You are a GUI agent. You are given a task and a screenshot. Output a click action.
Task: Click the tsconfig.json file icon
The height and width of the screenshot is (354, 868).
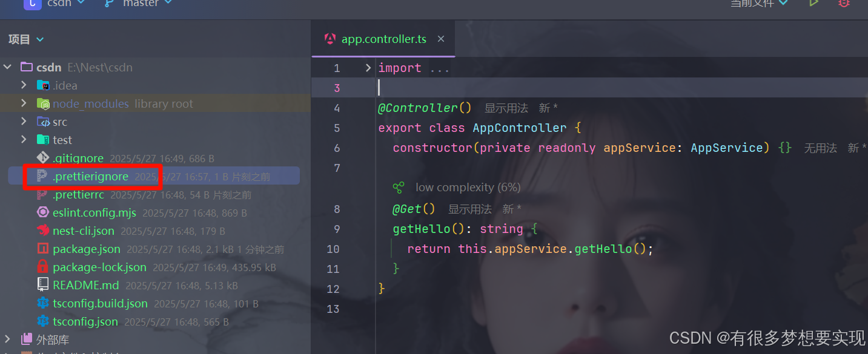43,321
